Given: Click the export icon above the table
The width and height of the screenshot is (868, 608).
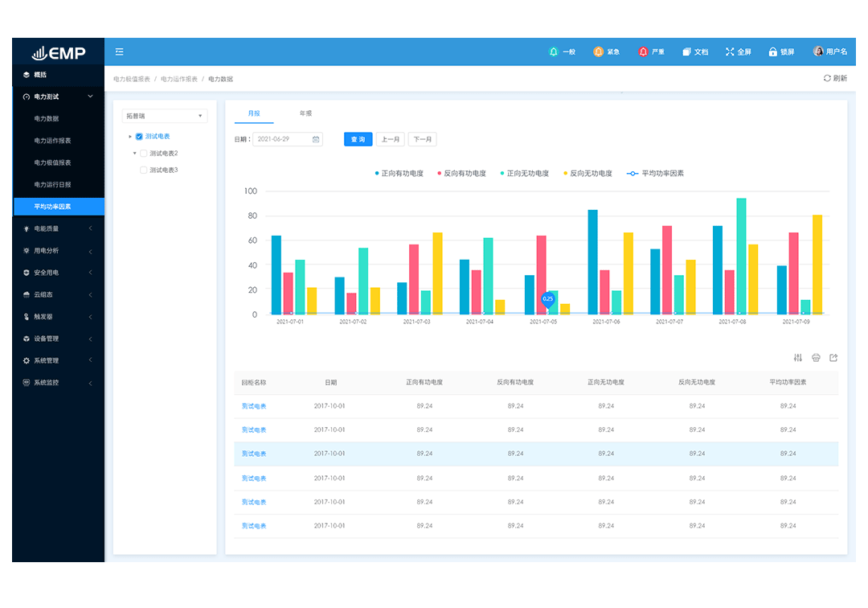Looking at the screenshot, I should 833,358.
